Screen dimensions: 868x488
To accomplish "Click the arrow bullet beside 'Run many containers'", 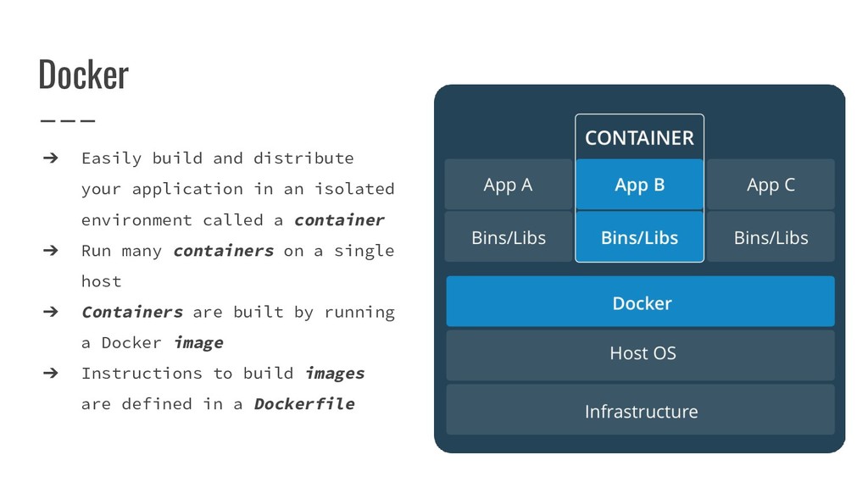I will click(x=50, y=251).
